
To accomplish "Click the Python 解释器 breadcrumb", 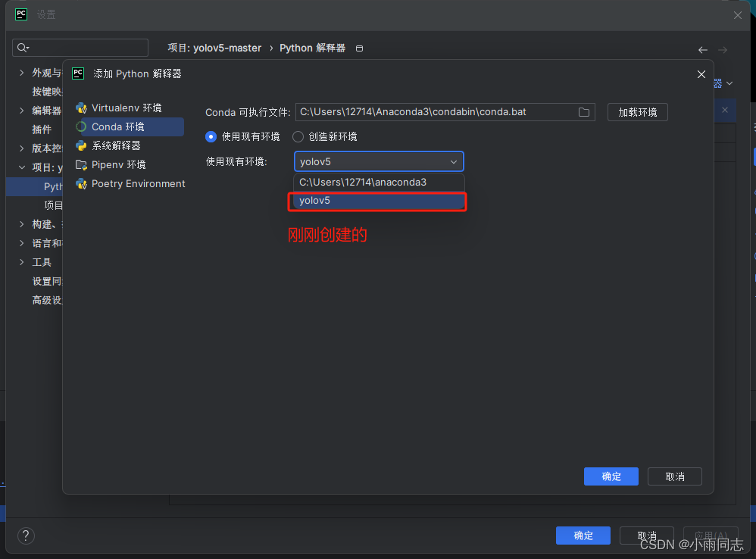I will pyautogui.click(x=311, y=48).
